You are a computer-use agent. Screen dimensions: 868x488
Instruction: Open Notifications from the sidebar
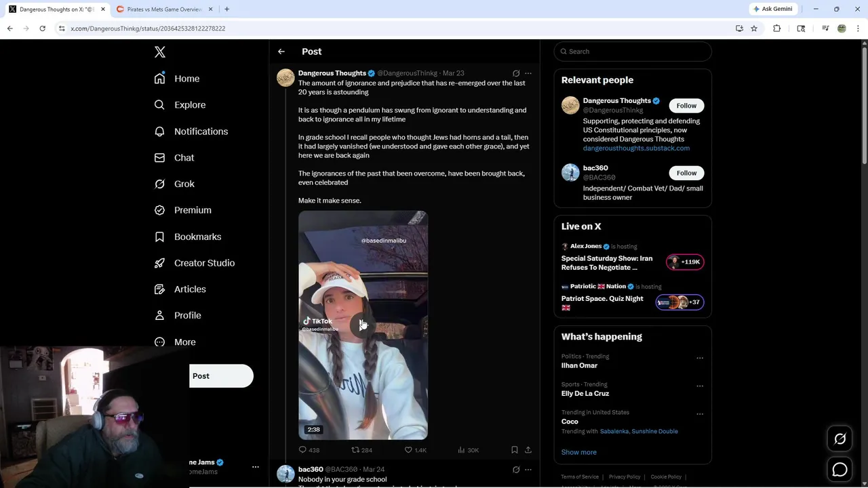point(191,131)
